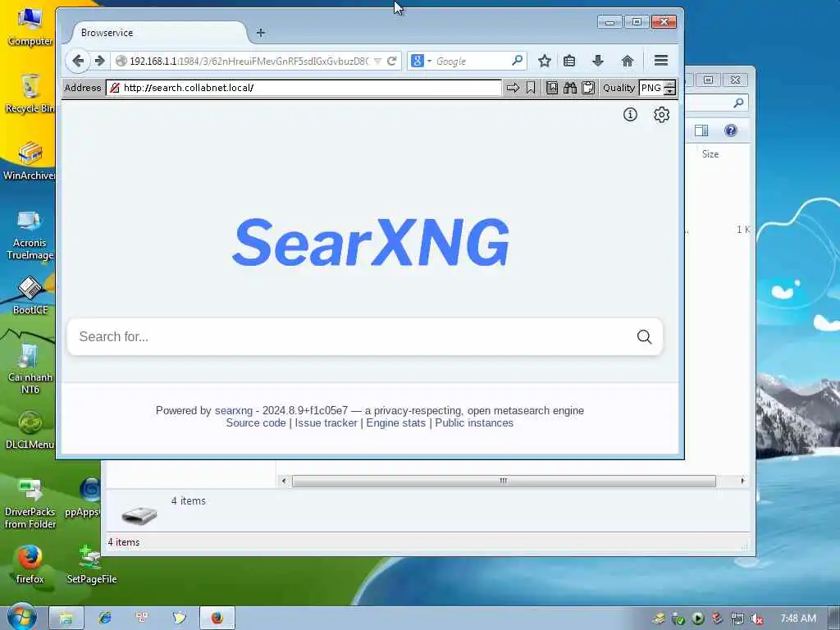Reload the page with the refresh icon
The image size is (840, 630).
tap(391, 61)
